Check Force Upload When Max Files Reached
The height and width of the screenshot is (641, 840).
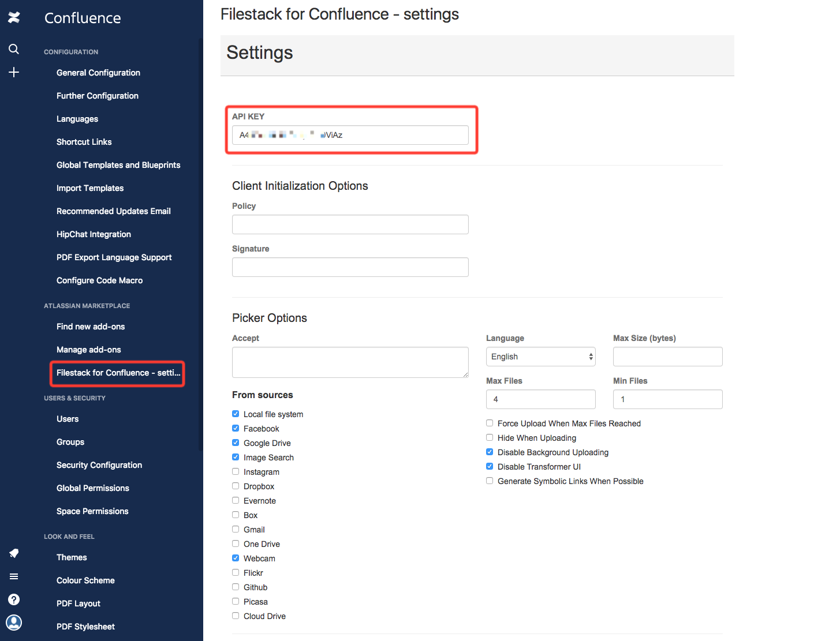point(490,423)
